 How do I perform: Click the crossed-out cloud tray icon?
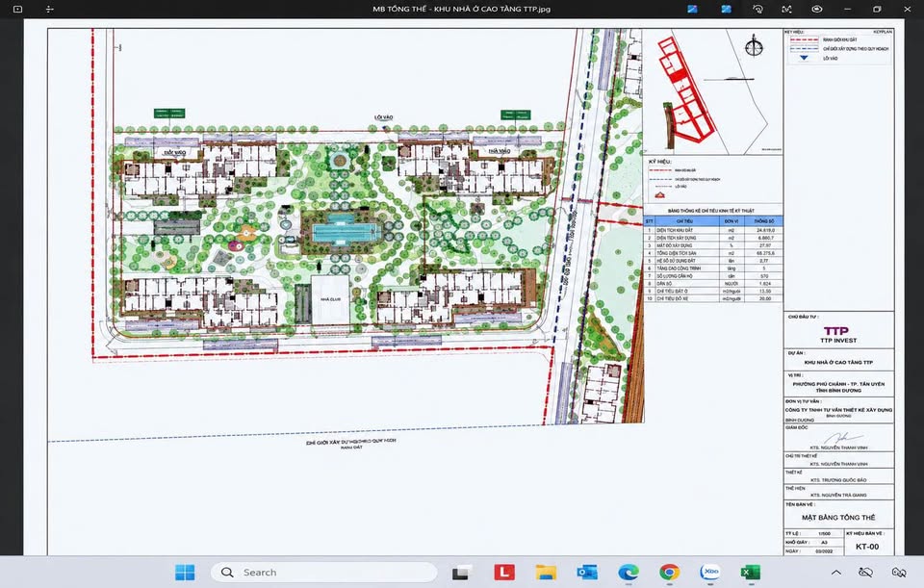coord(865,572)
